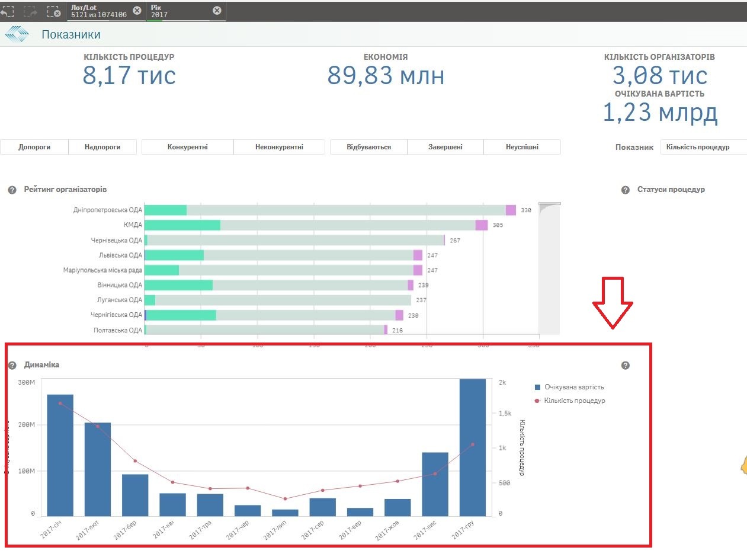Enable the Конкурентні filter
The image size is (747, 560).
click(x=188, y=147)
